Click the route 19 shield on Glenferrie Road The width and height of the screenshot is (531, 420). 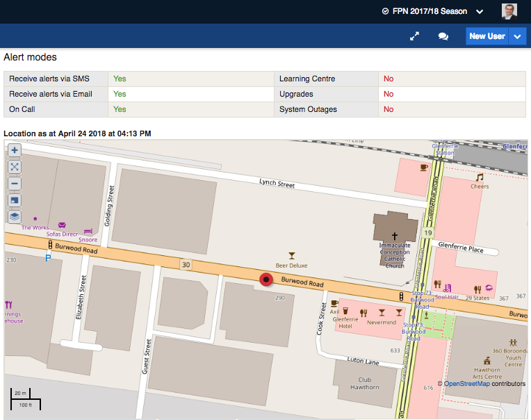point(428,233)
